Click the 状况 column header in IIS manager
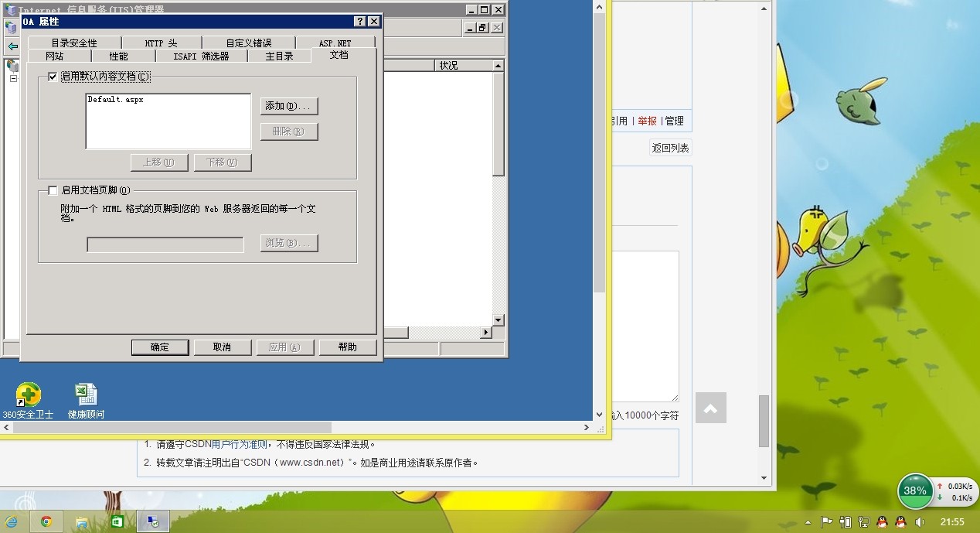 (x=464, y=66)
